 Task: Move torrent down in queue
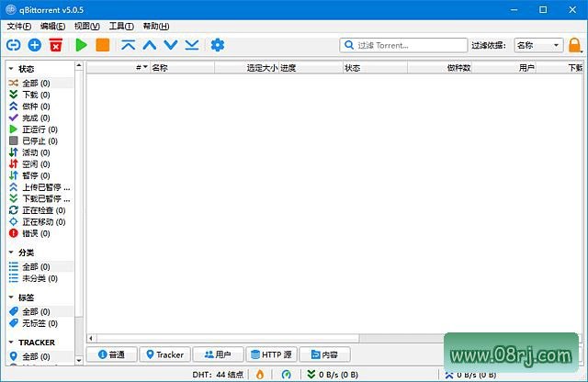171,45
